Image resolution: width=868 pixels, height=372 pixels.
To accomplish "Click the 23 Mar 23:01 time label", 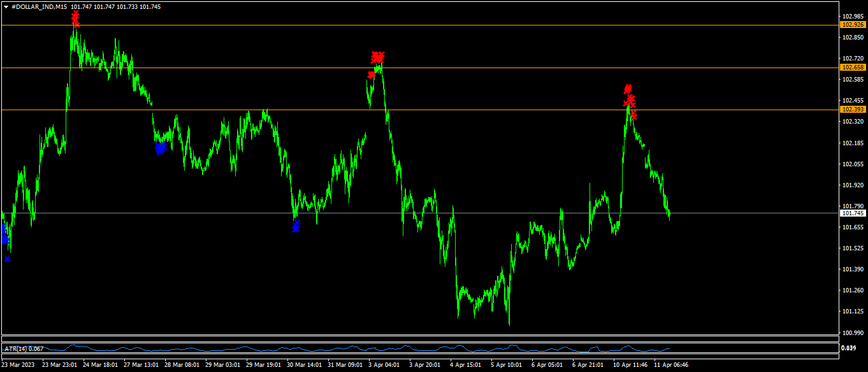I will point(60,365).
